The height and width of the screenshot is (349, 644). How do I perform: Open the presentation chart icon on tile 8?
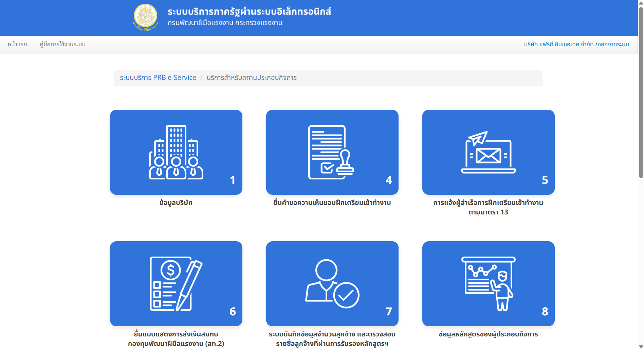[x=488, y=284]
